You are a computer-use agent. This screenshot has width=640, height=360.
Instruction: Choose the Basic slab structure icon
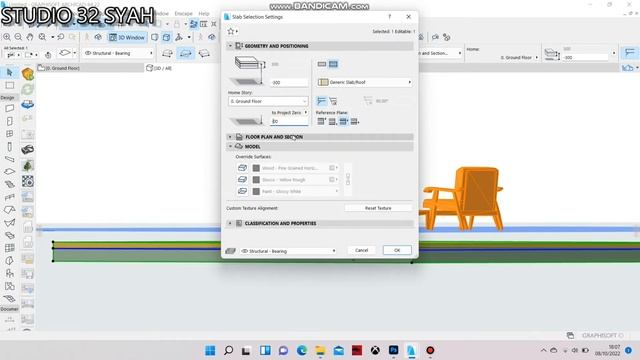click(322, 64)
